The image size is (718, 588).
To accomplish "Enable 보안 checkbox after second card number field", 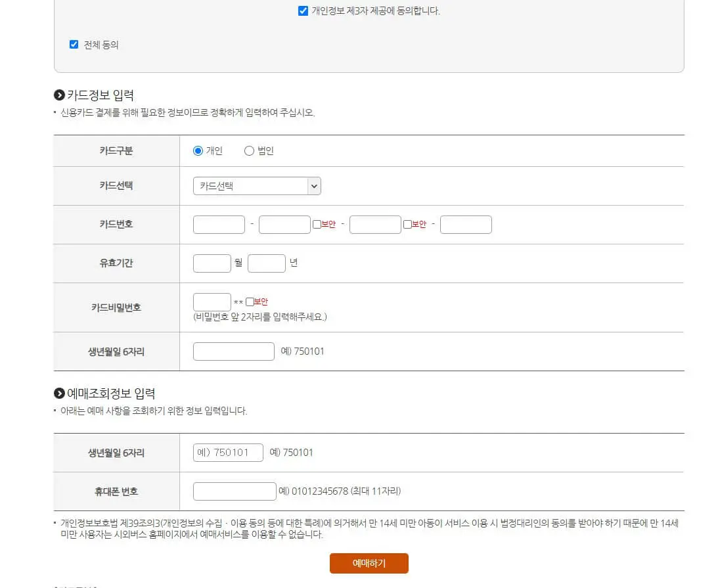I will pyautogui.click(x=317, y=225).
